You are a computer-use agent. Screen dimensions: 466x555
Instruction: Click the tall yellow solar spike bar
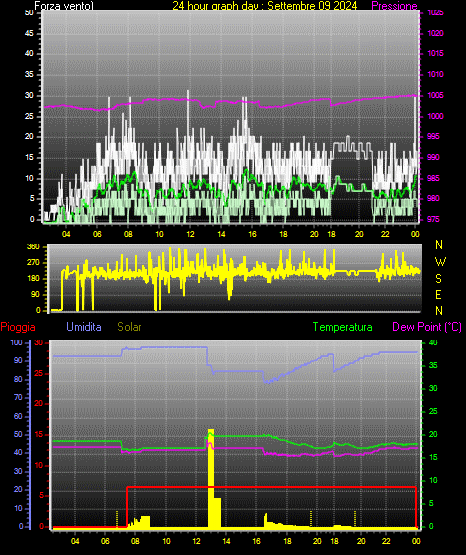point(211,478)
